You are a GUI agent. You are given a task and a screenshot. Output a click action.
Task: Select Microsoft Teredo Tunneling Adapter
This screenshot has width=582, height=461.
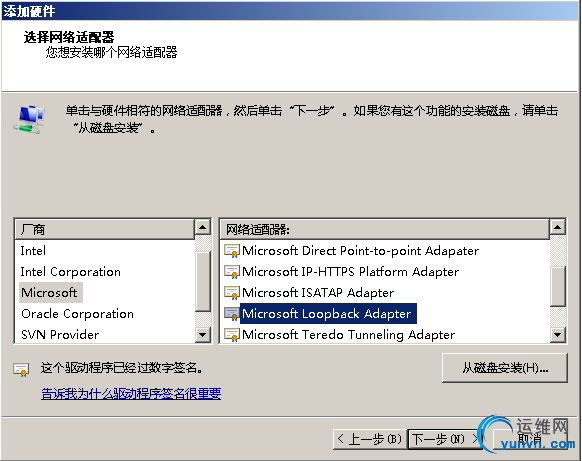tap(349, 335)
